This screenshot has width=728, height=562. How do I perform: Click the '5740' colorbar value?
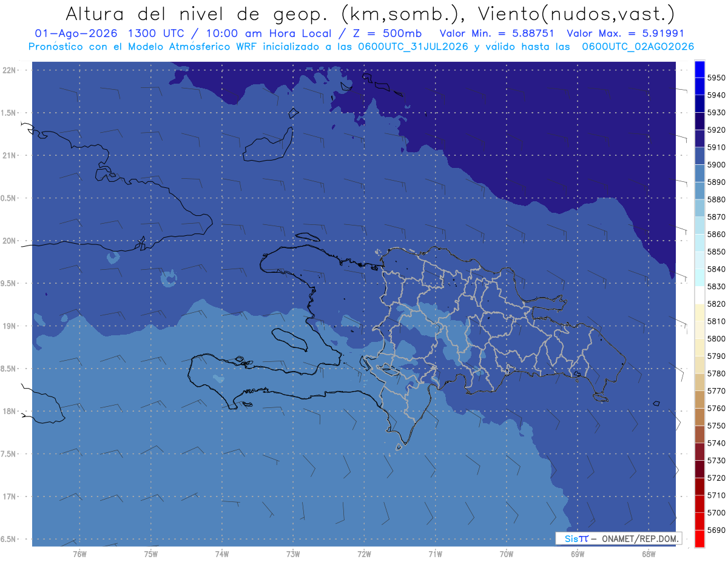tap(716, 443)
